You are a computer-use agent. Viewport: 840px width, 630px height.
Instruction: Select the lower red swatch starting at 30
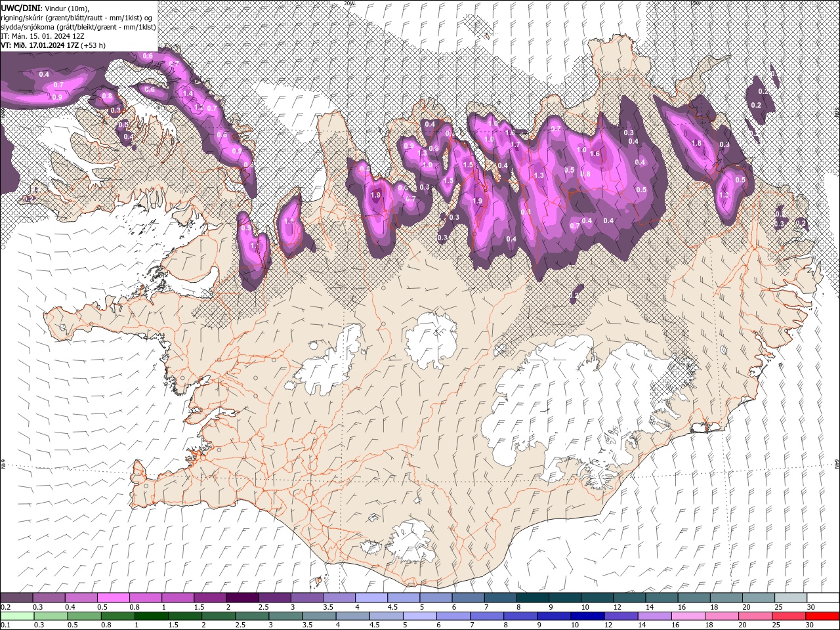click(822, 616)
